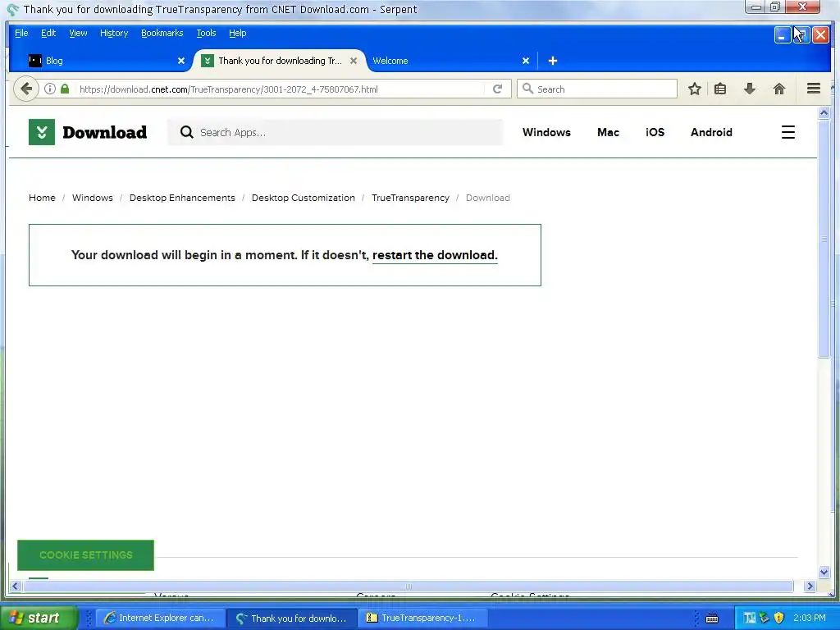Viewport: 840px width, 630px height.
Task: Open the Tools menu
Action: click(x=206, y=33)
